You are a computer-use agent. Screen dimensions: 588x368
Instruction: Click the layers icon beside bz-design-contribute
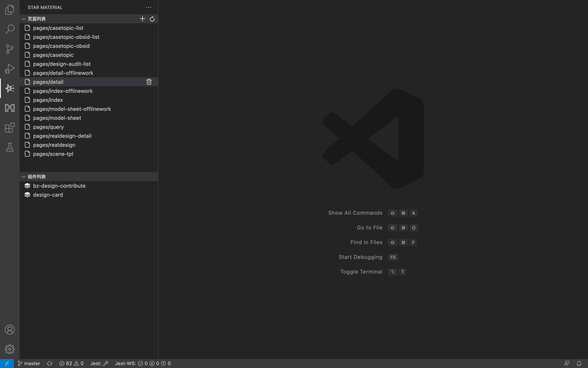[x=27, y=186]
